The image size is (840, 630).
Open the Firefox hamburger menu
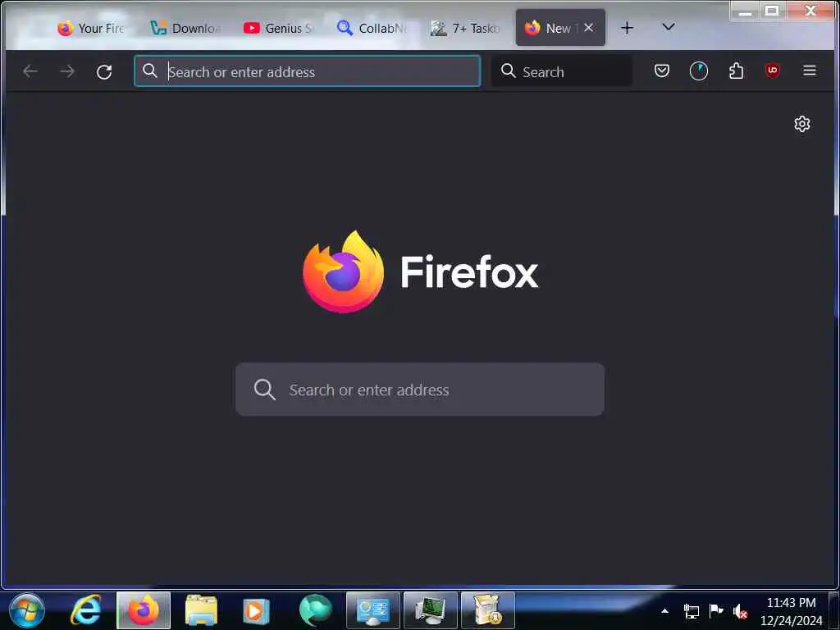pos(810,71)
